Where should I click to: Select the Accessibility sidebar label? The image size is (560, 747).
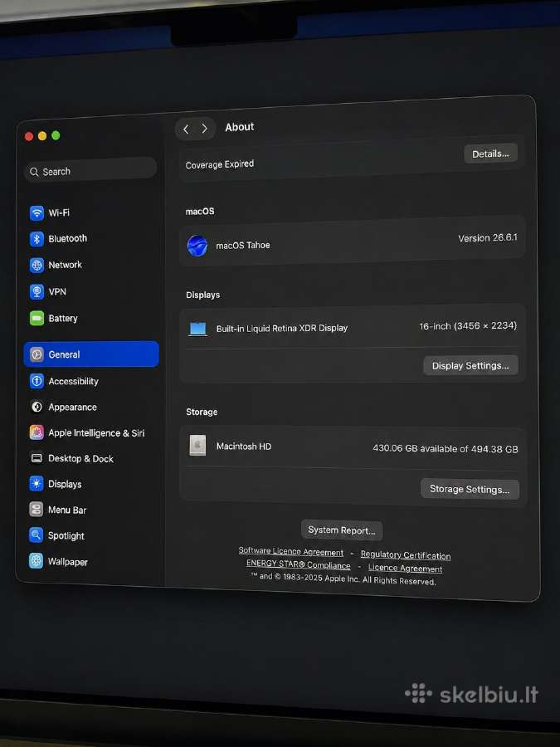click(73, 381)
